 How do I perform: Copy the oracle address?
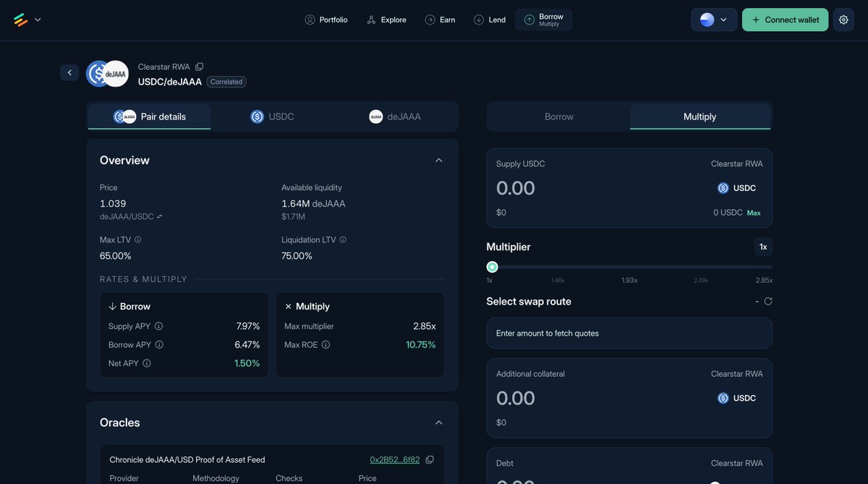pos(430,459)
